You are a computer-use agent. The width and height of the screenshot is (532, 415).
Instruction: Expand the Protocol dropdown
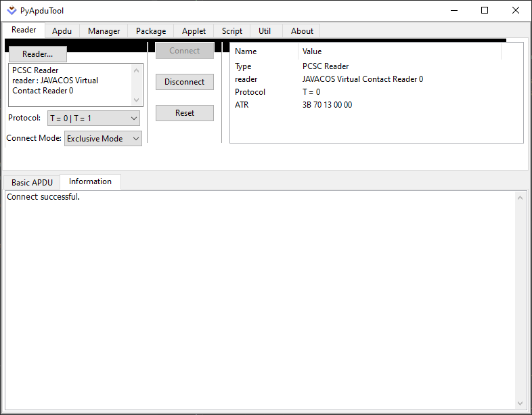point(93,118)
